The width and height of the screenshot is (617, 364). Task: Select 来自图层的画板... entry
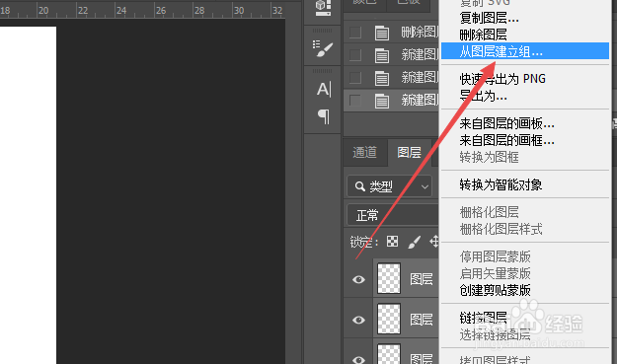click(x=506, y=124)
